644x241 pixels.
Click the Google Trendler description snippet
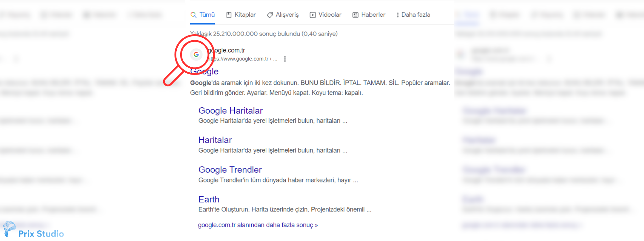278,180
